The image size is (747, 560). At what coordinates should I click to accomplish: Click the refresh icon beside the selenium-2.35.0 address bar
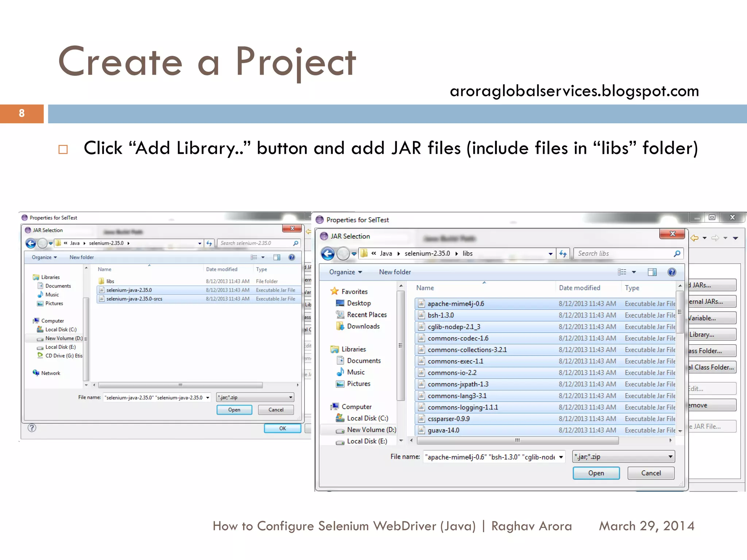click(x=209, y=243)
